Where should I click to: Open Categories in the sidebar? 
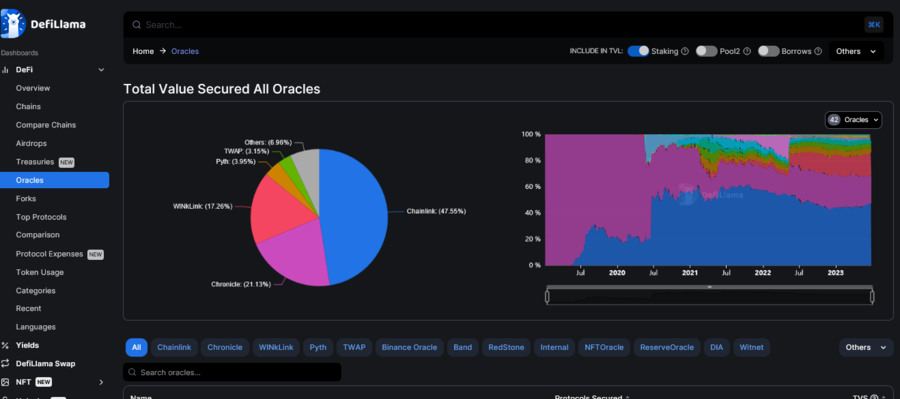36,290
